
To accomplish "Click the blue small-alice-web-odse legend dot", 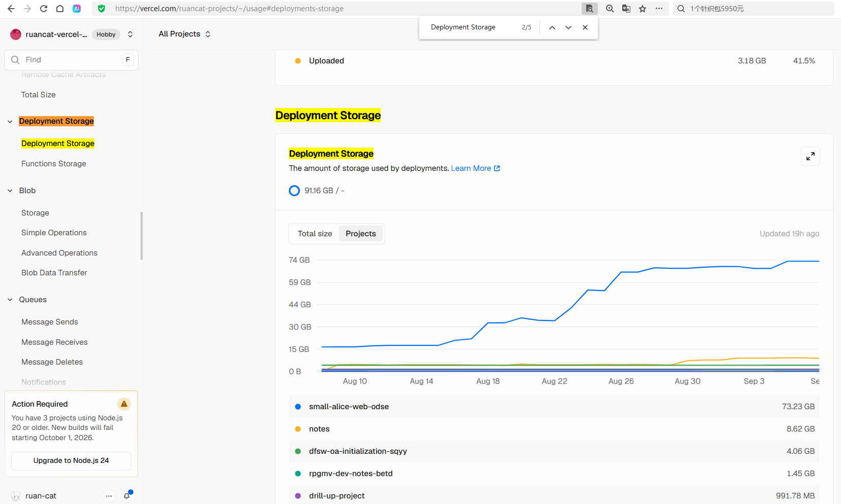I will pos(298,407).
